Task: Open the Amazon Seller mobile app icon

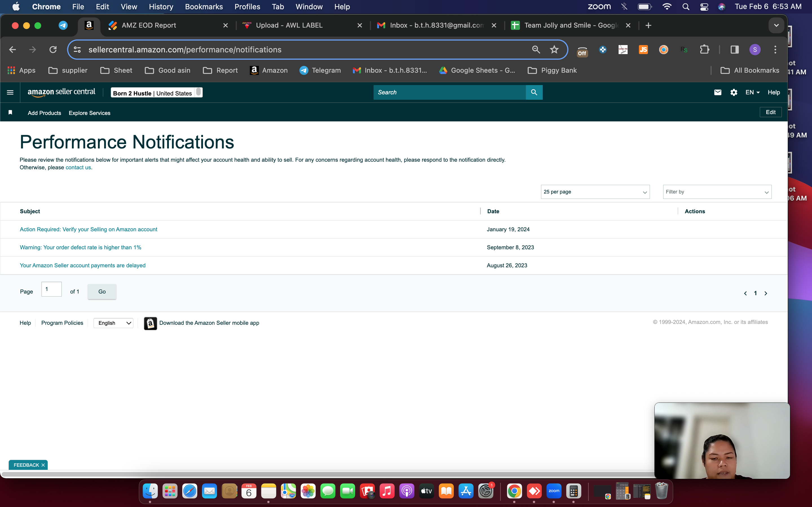Action: pos(150,323)
